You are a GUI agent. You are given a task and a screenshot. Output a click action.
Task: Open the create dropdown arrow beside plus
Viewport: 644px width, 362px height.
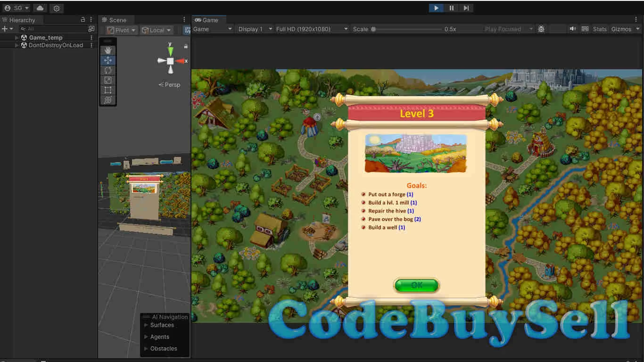point(11,29)
